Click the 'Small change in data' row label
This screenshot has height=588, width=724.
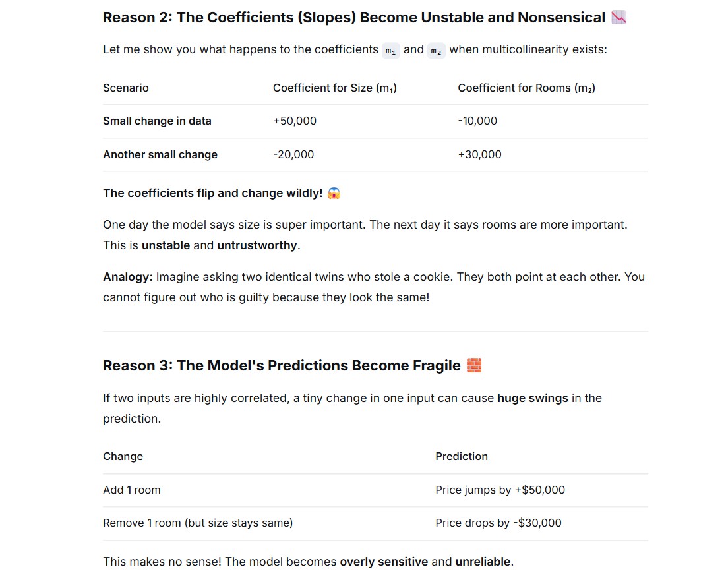[157, 121]
